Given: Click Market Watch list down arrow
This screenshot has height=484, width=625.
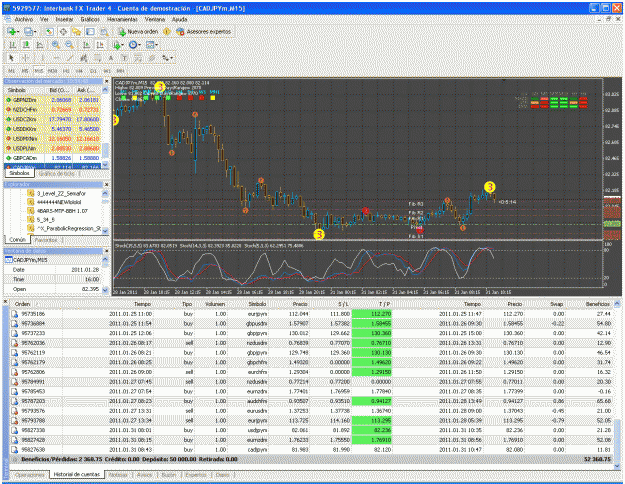Looking at the screenshot, I should 105,164.
